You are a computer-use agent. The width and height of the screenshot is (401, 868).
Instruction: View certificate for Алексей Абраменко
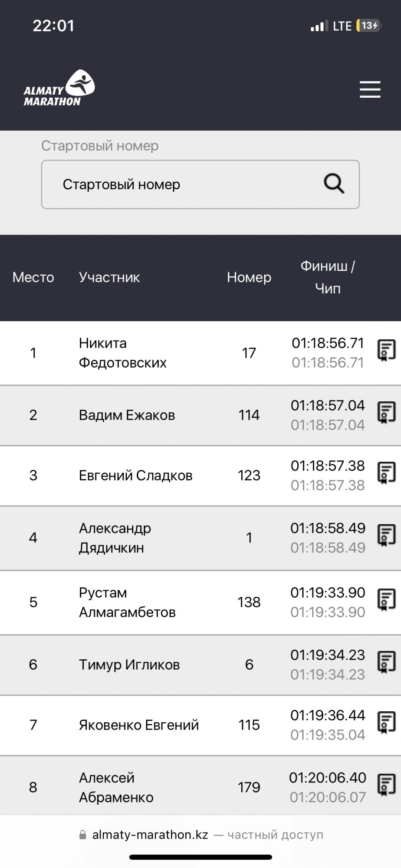tap(386, 785)
